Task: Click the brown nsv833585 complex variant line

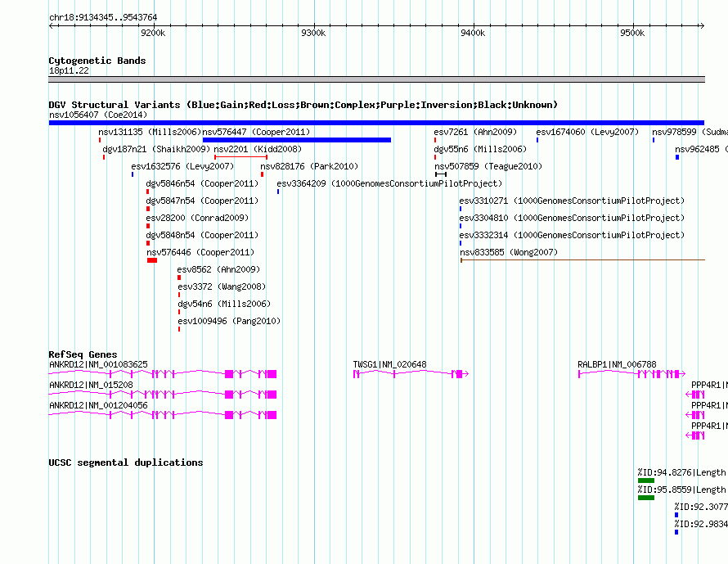Action: click(x=582, y=260)
